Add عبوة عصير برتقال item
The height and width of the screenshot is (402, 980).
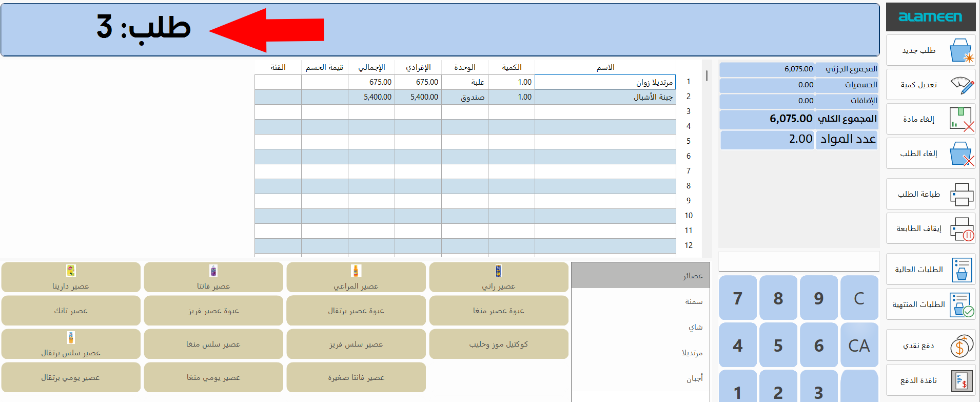(356, 311)
